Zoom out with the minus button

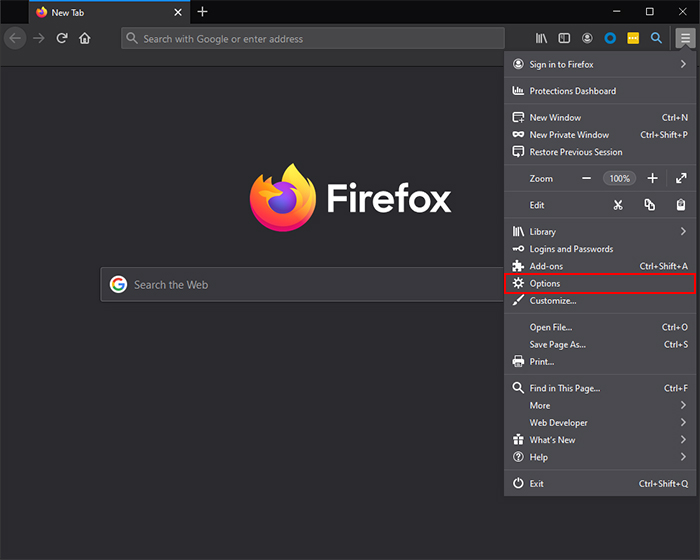[x=586, y=179]
